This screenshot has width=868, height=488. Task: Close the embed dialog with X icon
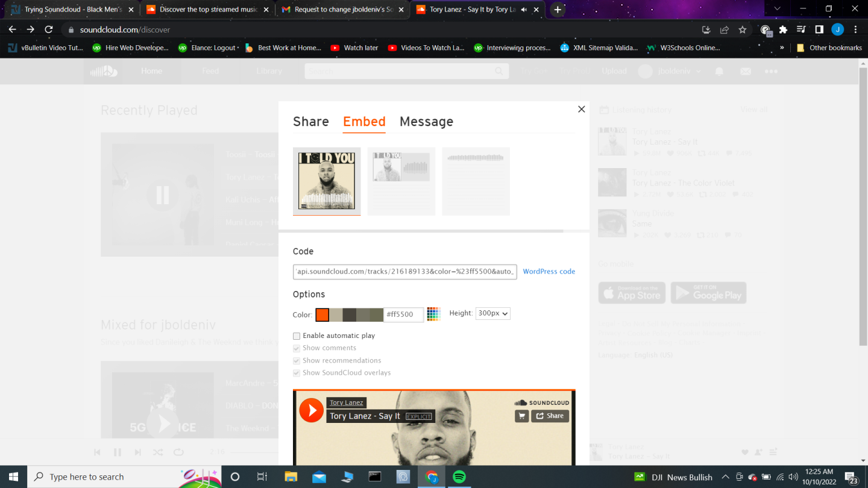pos(581,109)
